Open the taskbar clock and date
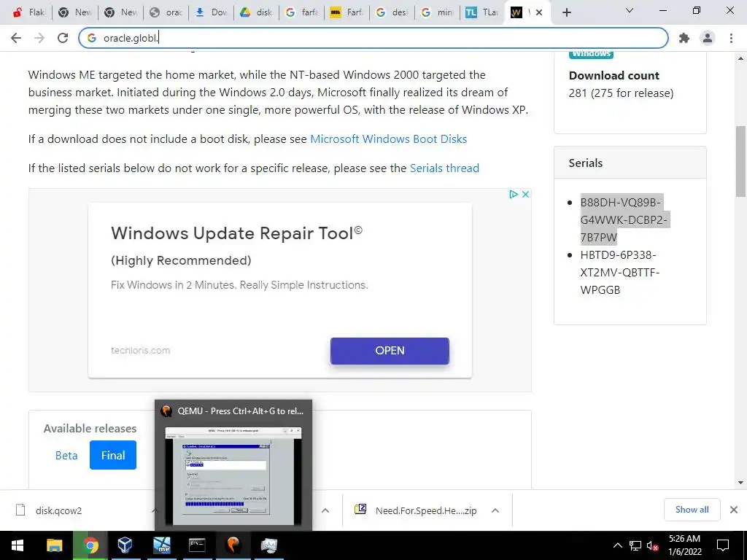The width and height of the screenshot is (747, 560). (x=685, y=545)
